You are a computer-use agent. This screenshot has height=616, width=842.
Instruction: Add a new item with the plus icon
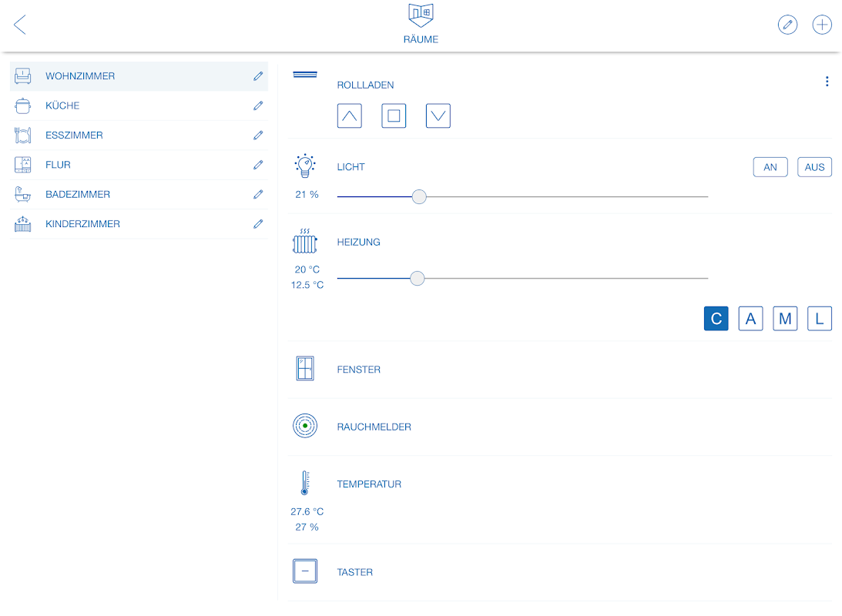(x=822, y=25)
